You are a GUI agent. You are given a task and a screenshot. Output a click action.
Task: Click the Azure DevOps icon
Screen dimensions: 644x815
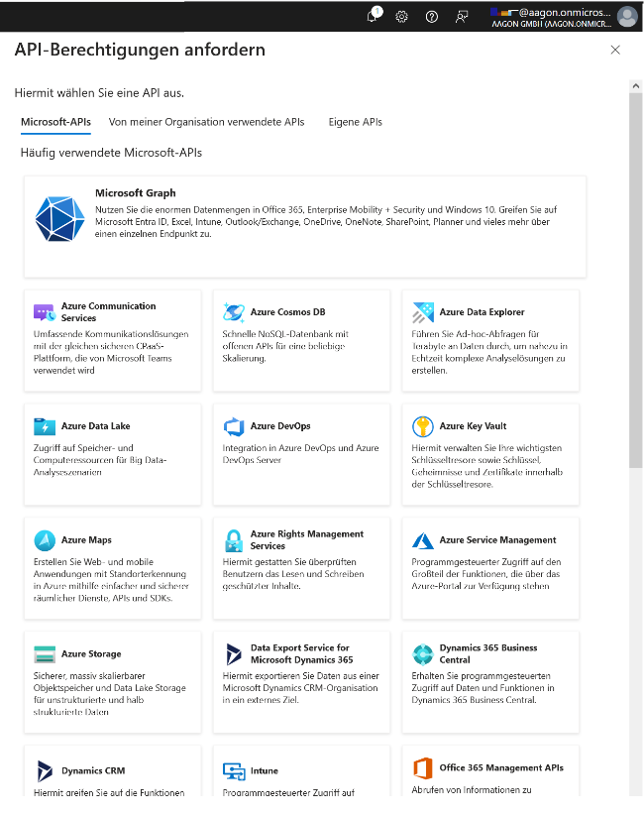pyautogui.click(x=234, y=426)
